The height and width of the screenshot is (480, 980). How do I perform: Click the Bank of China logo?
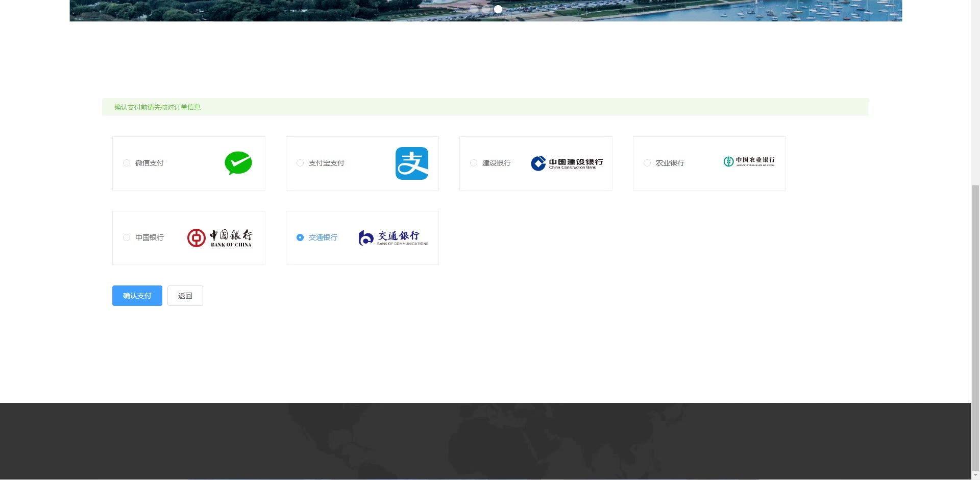pyautogui.click(x=219, y=238)
